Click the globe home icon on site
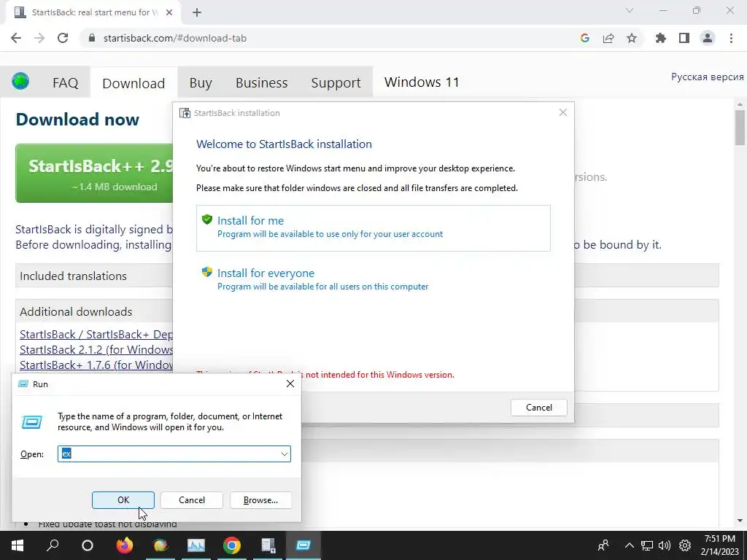The height and width of the screenshot is (560, 747). 20,81
